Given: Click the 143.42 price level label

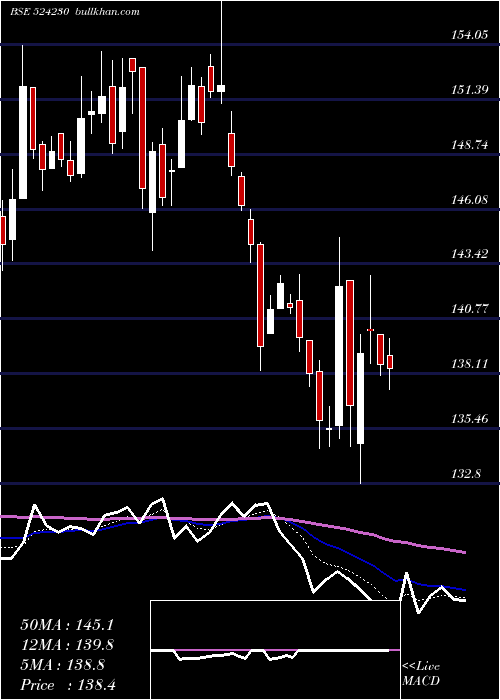Looking at the screenshot, I should [470, 254].
